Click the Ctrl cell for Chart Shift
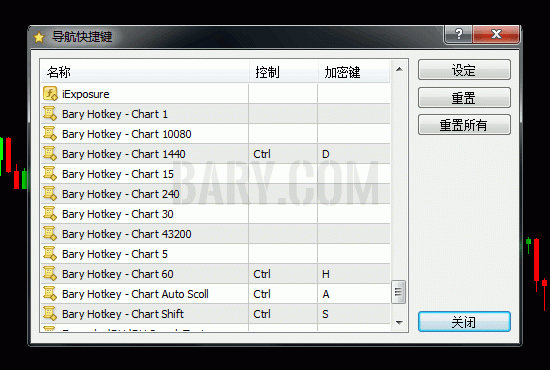The image size is (550, 370). 283,314
